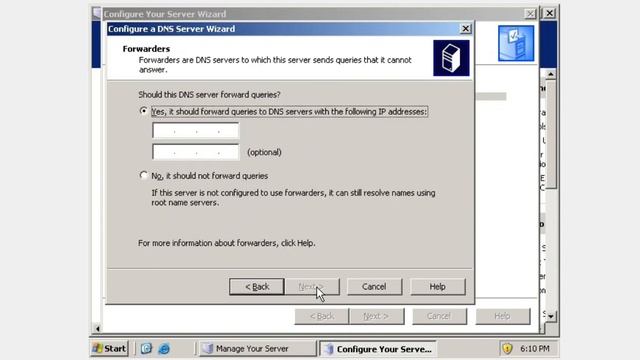Viewport: 640px width, 360px height.
Task: Click the Show Desktop quick launch icon
Action: pos(146,349)
